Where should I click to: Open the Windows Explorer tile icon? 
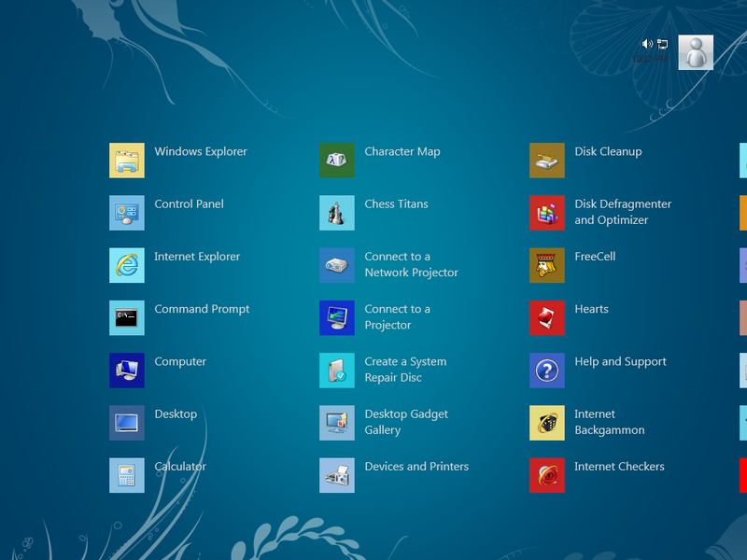(x=127, y=161)
